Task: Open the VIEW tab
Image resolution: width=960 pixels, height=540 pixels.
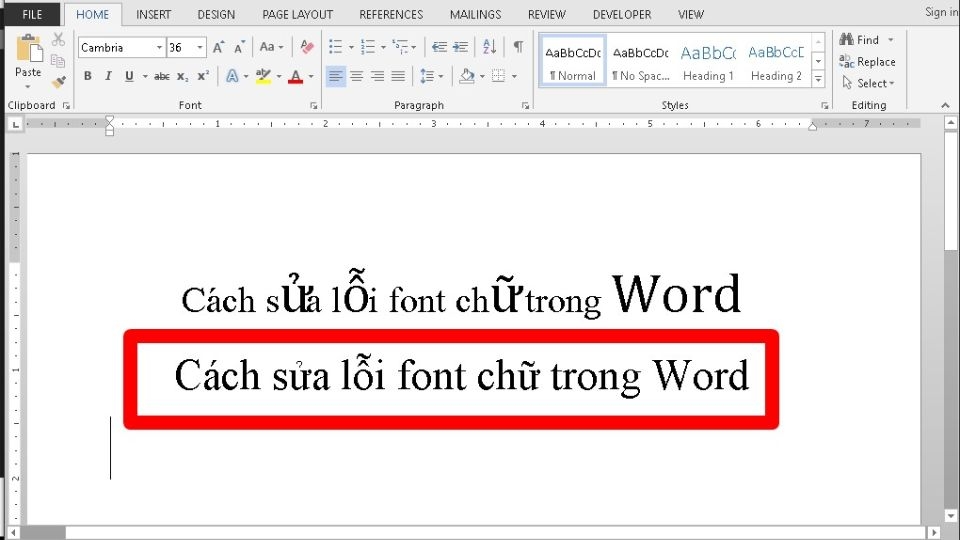Action: pyautogui.click(x=691, y=14)
